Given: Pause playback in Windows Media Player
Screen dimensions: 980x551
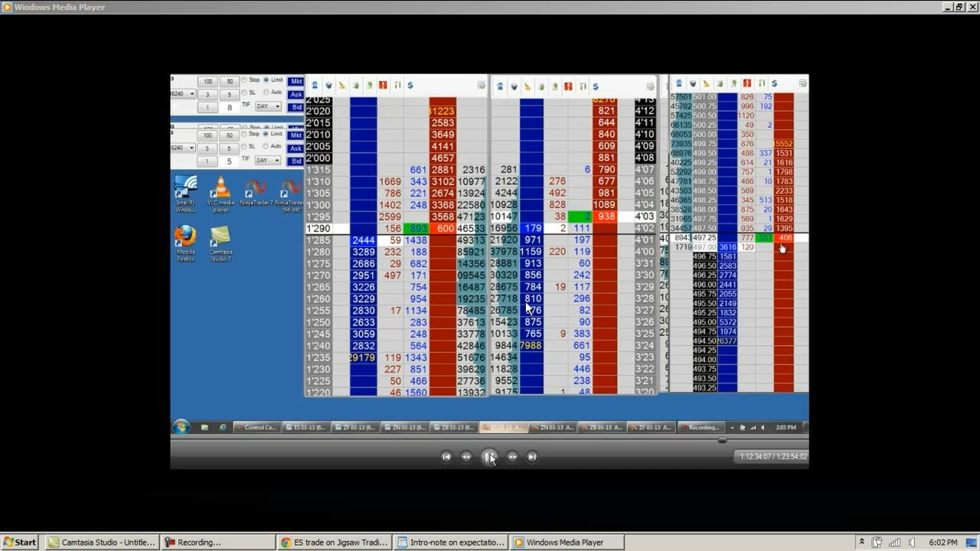Looking at the screenshot, I should click(x=490, y=457).
